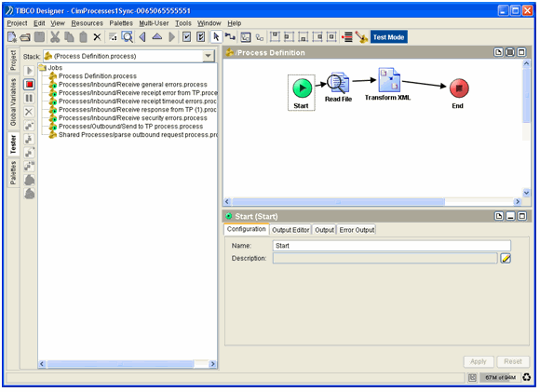This screenshot has height=392, width=540.
Task: Click the magnifier Find icon in toolbar
Action: click(x=127, y=37)
